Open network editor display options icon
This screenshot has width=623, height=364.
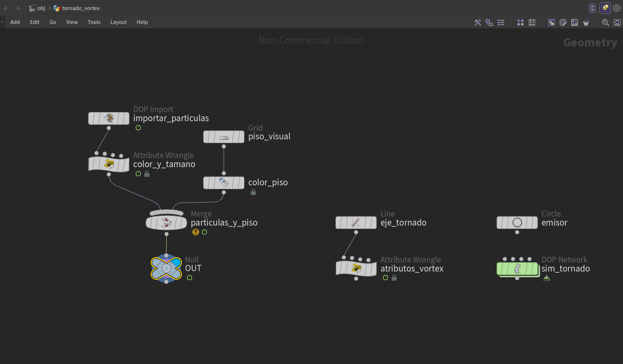pos(616,23)
